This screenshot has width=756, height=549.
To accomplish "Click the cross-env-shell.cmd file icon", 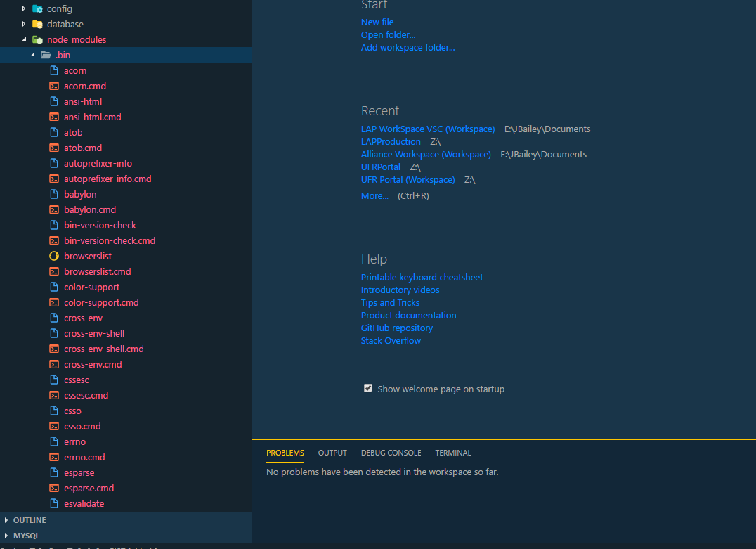I will [x=55, y=349].
